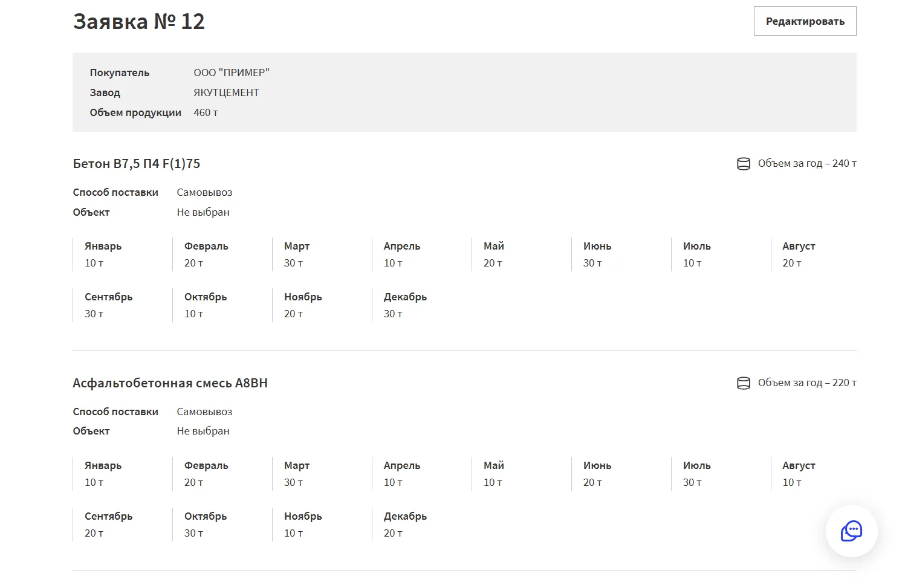
Task: Click the Заявка № 12 heading
Action: tap(139, 22)
